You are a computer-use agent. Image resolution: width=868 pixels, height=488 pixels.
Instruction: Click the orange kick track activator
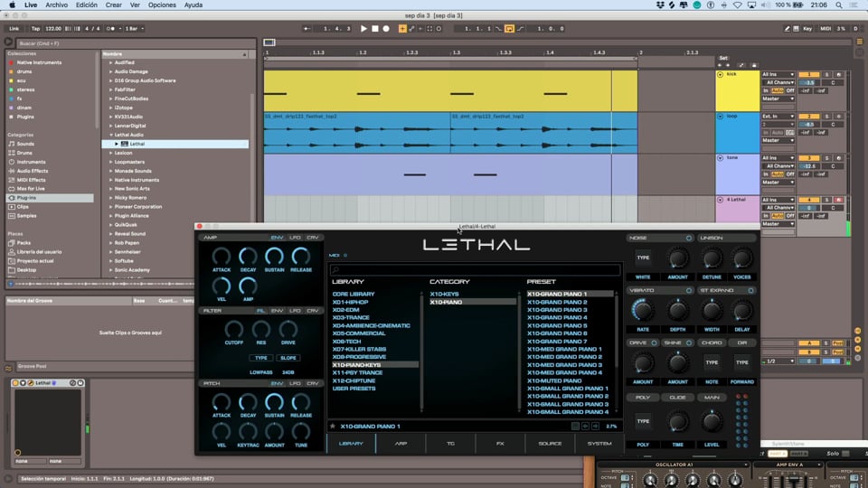808,74
